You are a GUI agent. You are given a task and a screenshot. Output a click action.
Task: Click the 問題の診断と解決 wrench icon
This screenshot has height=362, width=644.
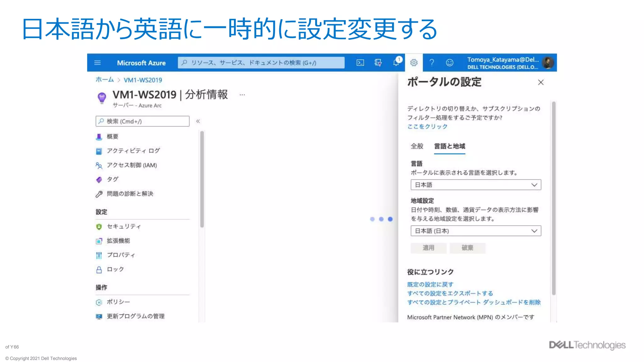(99, 194)
